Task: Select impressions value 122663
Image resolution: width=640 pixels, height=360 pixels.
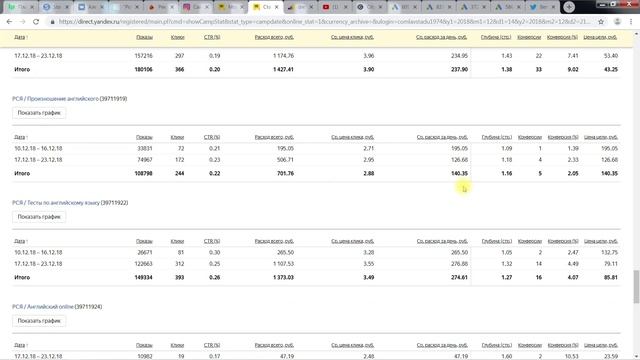Action: 144,264
